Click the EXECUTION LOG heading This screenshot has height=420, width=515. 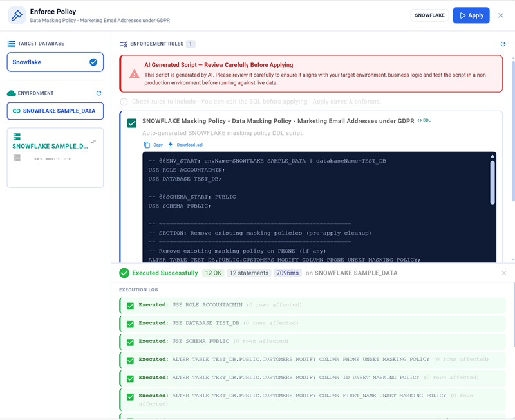point(138,289)
